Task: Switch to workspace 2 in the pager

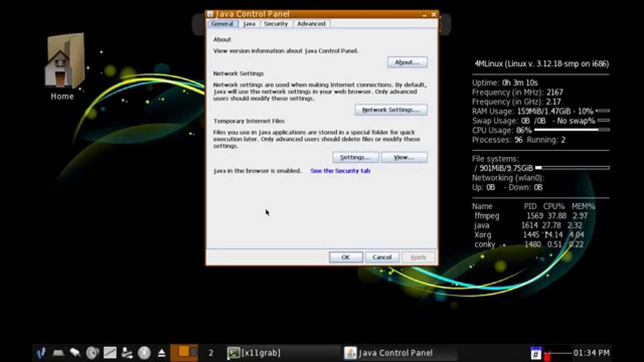Action: pos(211,353)
